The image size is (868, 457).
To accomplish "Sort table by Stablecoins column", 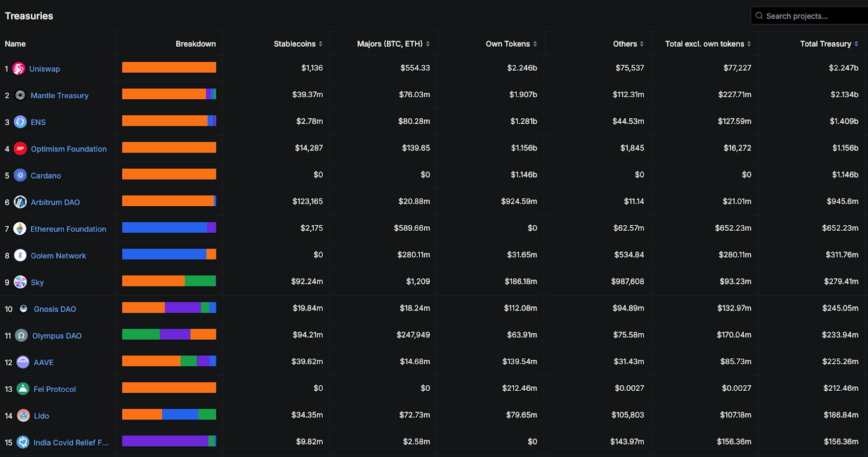I will pyautogui.click(x=298, y=44).
